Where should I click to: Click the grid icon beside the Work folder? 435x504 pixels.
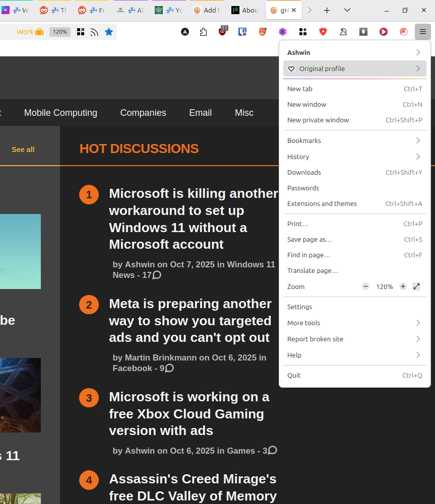point(80,31)
